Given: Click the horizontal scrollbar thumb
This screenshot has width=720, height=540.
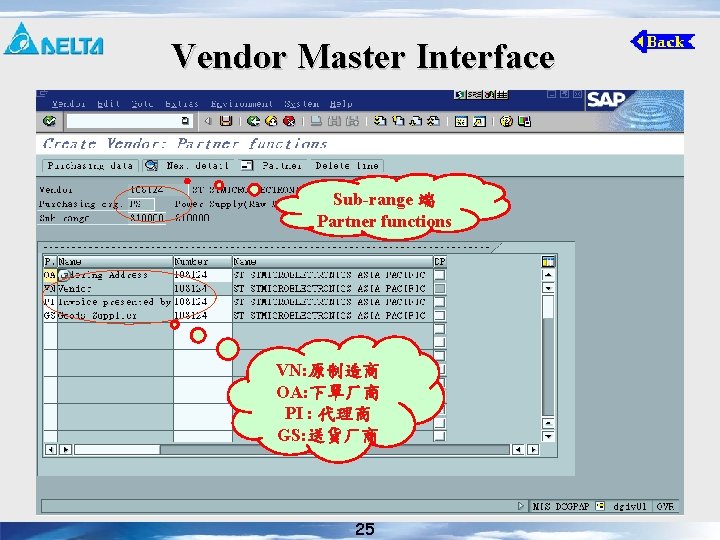Looking at the screenshot, I should (x=117, y=450).
